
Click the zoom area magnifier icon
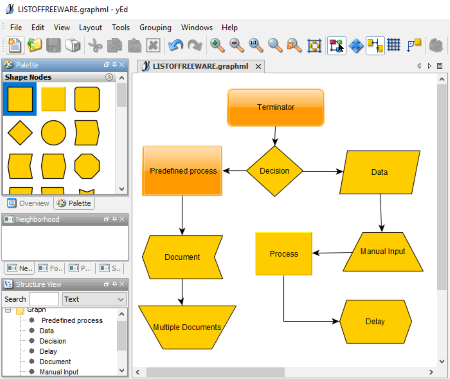295,45
